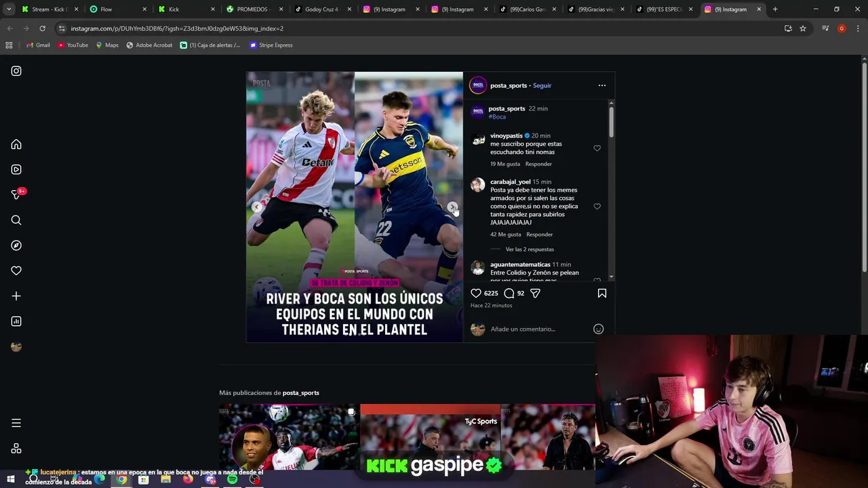Open Search icon in Instagram sidebar
Image resolution: width=868 pixels, height=488 pixels.
(16, 220)
